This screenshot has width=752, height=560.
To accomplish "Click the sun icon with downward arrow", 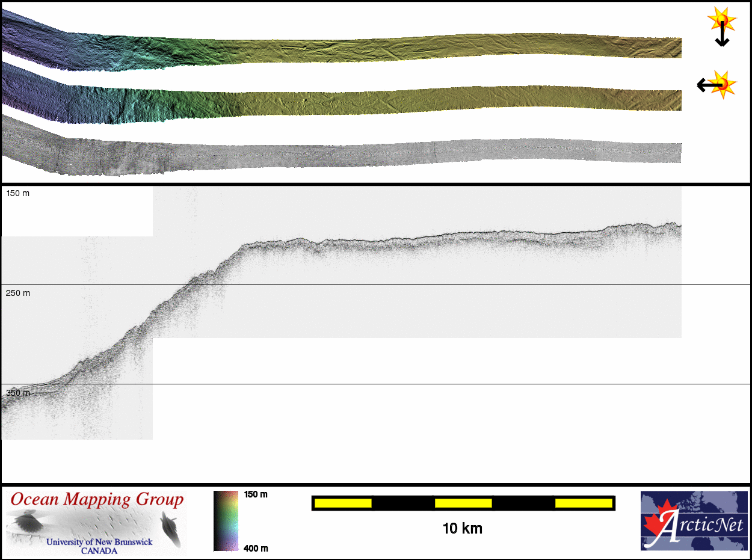I will pyautogui.click(x=721, y=27).
